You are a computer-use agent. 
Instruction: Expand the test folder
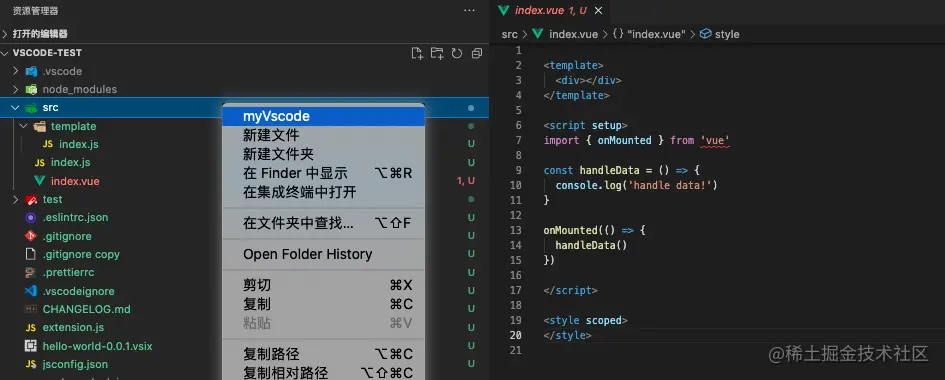pyautogui.click(x=16, y=199)
